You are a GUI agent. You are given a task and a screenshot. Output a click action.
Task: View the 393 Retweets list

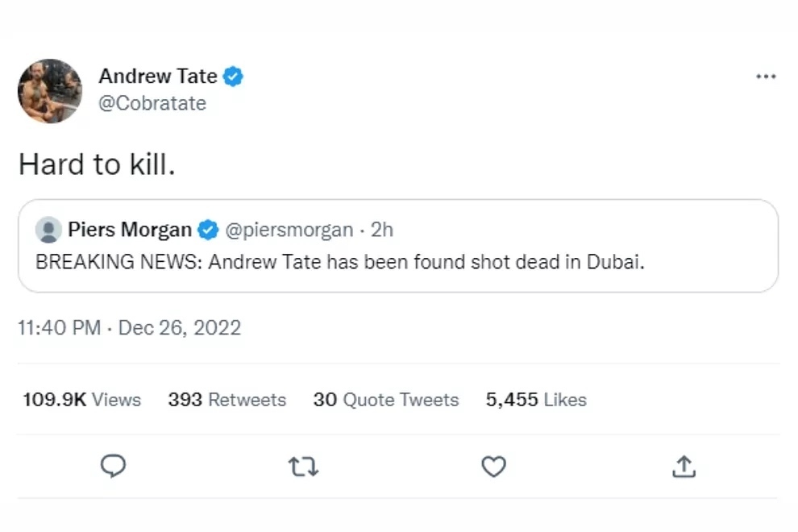coord(227,400)
